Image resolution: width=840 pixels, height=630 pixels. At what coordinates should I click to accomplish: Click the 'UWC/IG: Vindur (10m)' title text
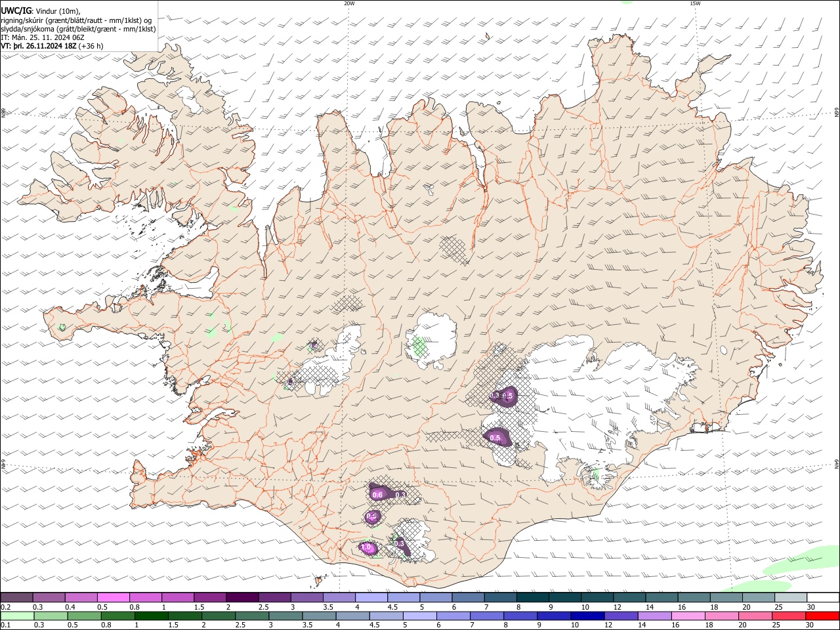pyautogui.click(x=41, y=11)
